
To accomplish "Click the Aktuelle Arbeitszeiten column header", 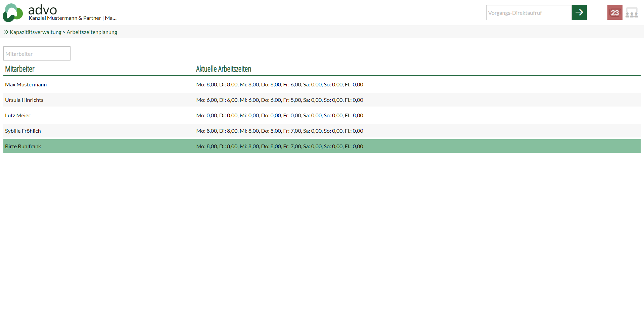I will coord(223,69).
